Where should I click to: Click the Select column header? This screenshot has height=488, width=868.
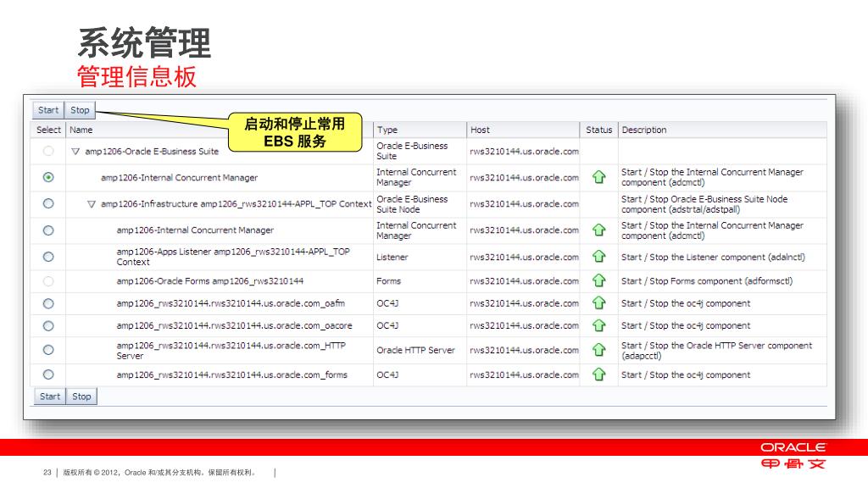coord(48,130)
